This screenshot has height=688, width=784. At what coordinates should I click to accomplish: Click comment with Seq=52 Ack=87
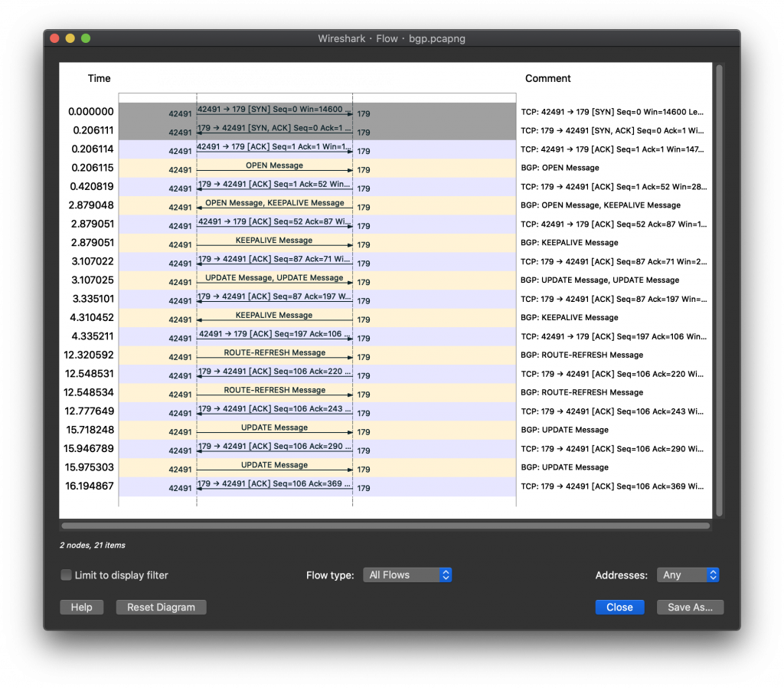click(x=614, y=224)
